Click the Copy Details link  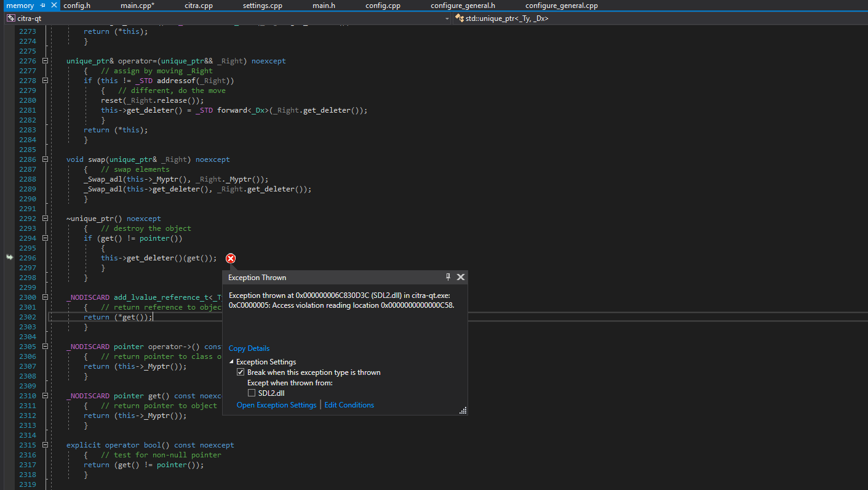pos(249,348)
